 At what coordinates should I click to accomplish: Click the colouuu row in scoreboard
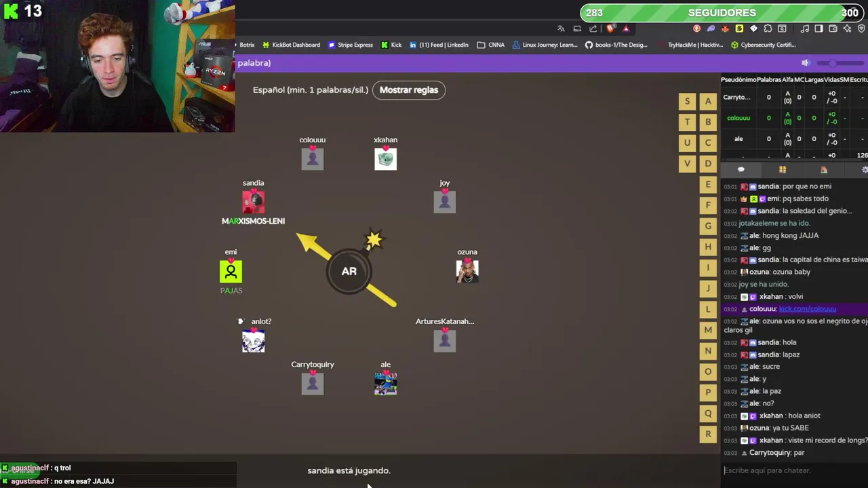coord(794,118)
